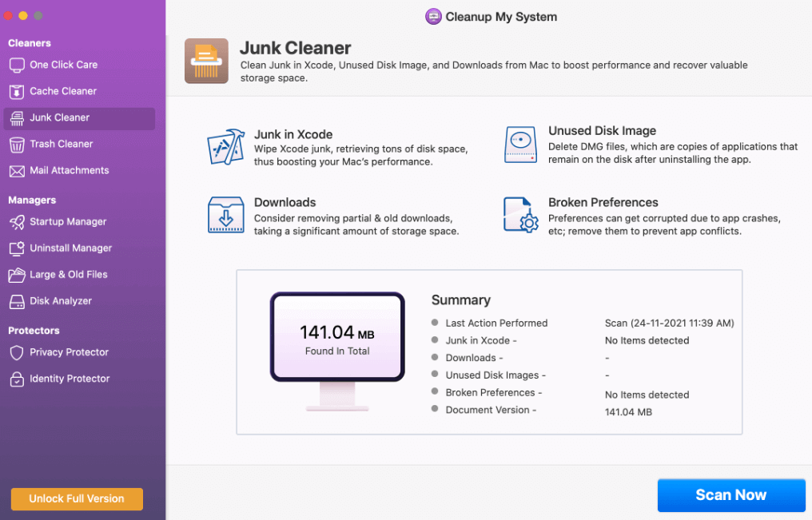
Task: Click the Uninstall Manager icon
Action: pyautogui.click(x=17, y=248)
